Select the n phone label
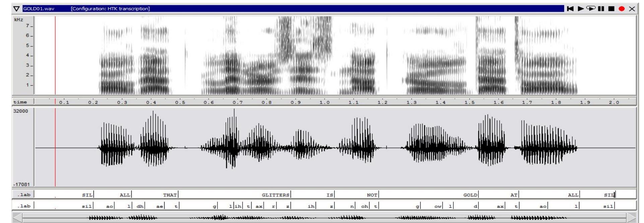 [352, 206]
